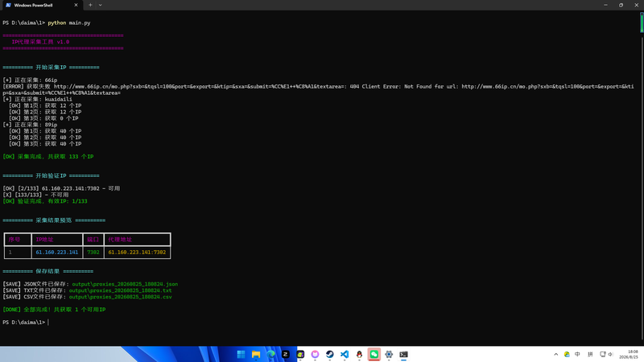Viewport: 644px width, 362px height.
Task: Maximize the PowerShell window
Action: (621, 5)
